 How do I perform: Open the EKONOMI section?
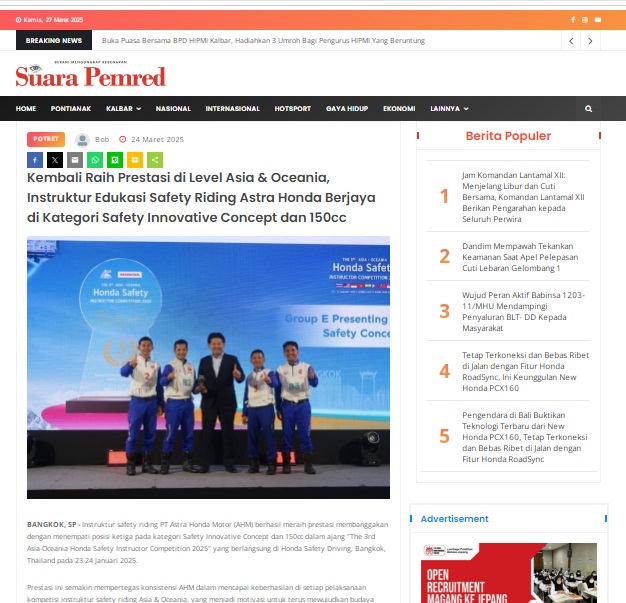399,109
